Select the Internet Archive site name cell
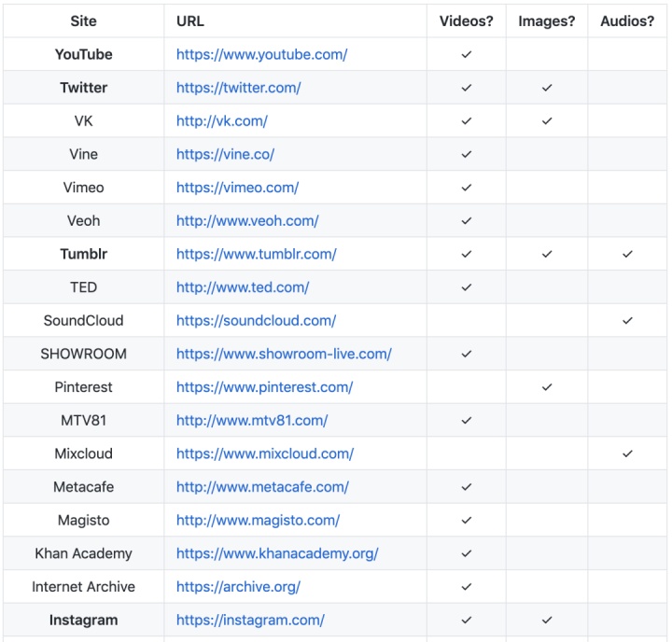Screen dimensions: 672x642 point(84,587)
